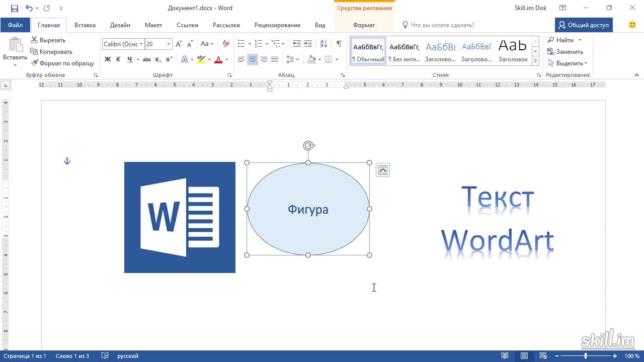Toggle italic К formatting
Screen dimensions: 644x362
tap(119, 59)
